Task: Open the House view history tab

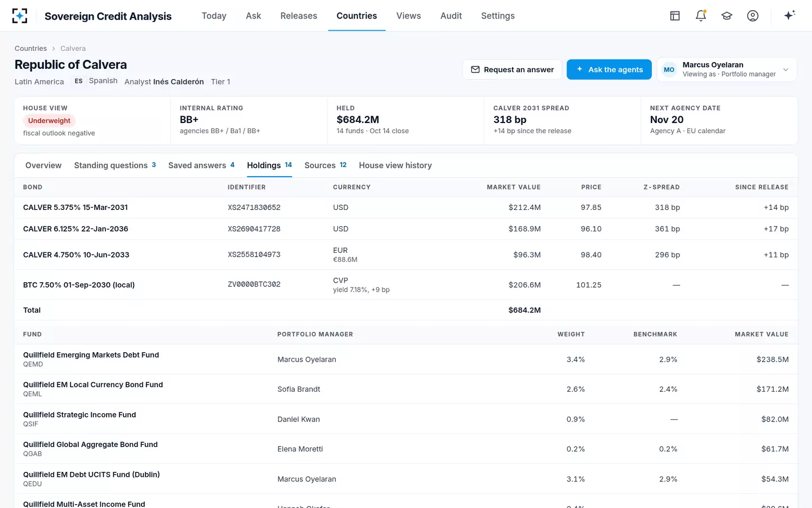Action: coord(395,165)
